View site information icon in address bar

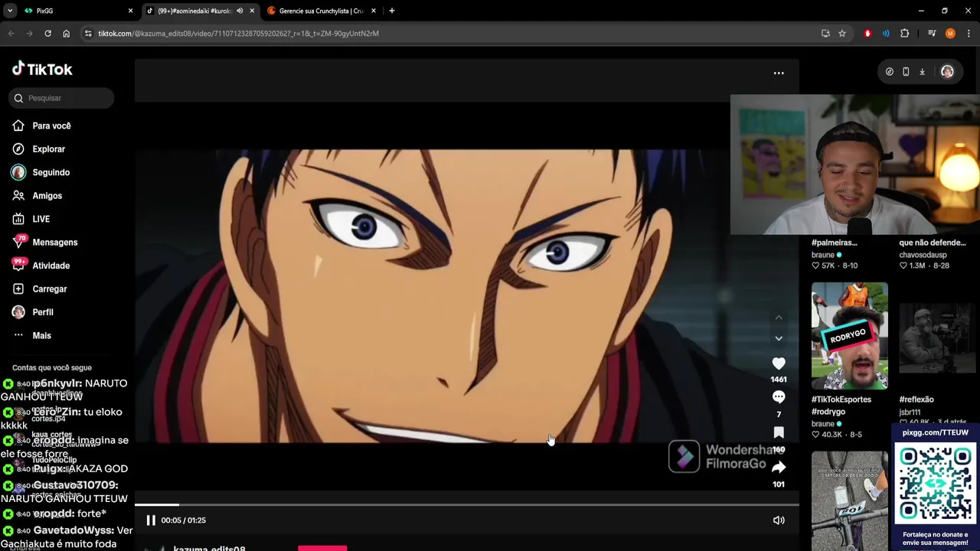(x=88, y=34)
